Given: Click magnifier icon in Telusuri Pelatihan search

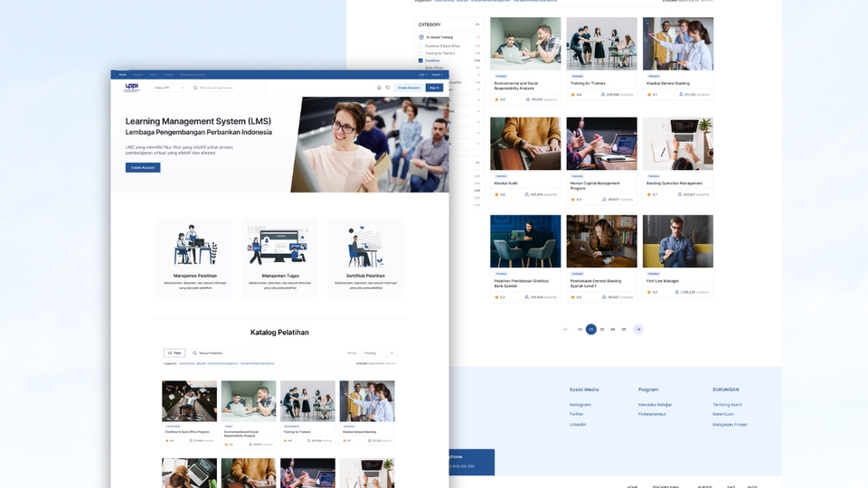Looking at the screenshot, I should pyautogui.click(x=194, y=353).
